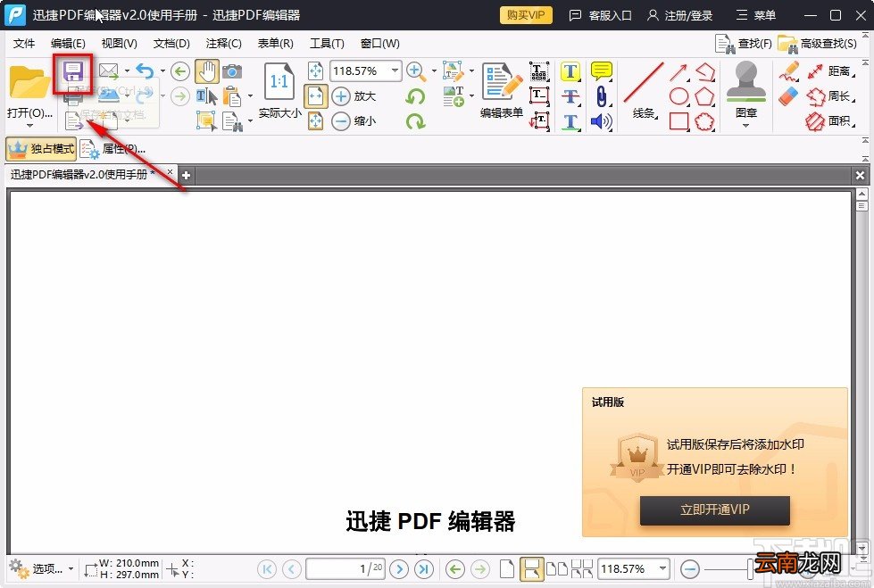This screenshot has width=874, height=588.
Task: Select the Underline Text tool
Action: pos(570,121)
